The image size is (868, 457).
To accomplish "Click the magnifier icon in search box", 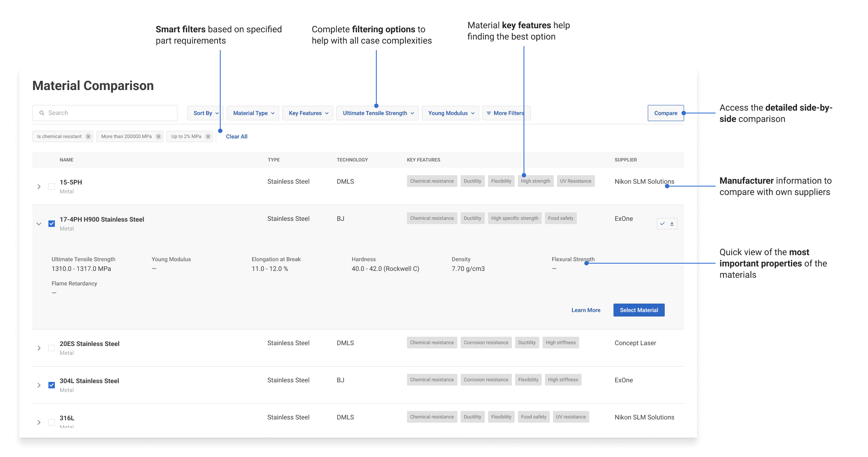I will click(42, 113).
